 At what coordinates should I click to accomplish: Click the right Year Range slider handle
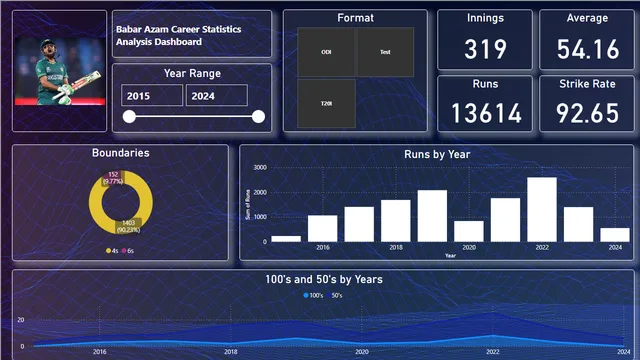pos(258,117)
